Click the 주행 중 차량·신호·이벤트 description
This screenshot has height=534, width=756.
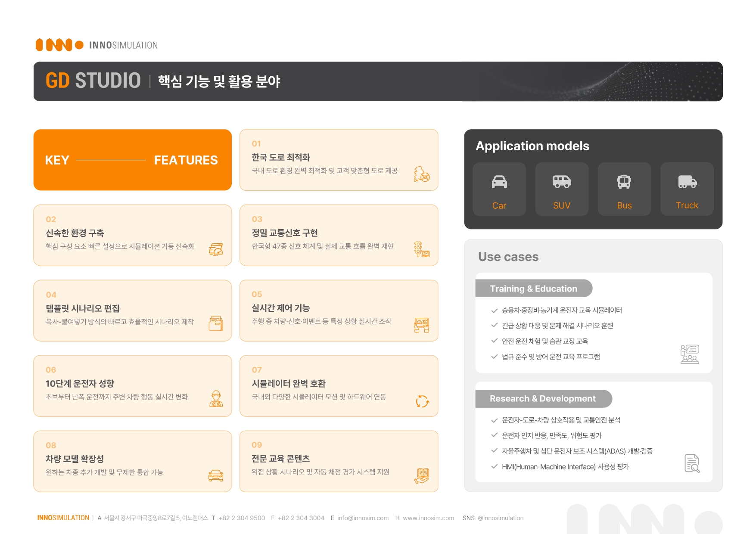321,321
